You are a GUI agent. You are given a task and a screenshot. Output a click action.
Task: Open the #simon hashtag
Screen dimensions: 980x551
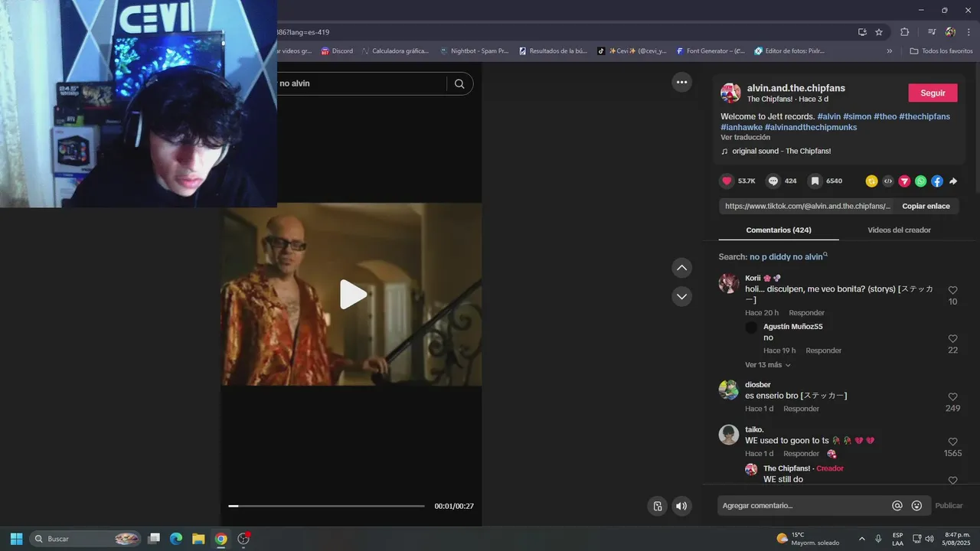(x=857, y=116)
